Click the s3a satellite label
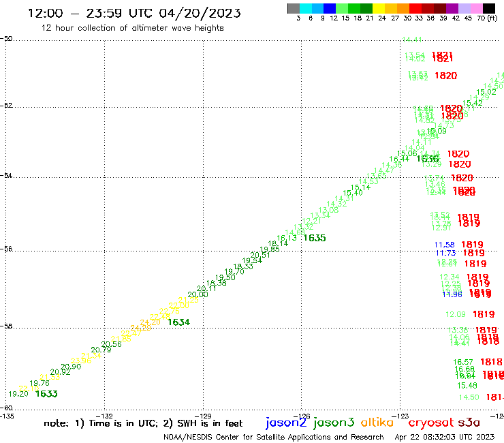This screenshot has height=443, width=504. [x=469, y=423]
